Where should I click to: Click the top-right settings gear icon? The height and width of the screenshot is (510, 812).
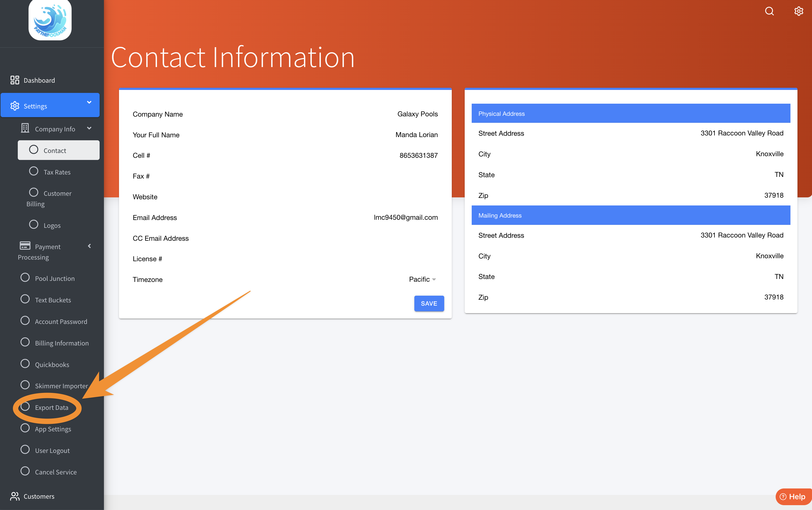[798, 11]
